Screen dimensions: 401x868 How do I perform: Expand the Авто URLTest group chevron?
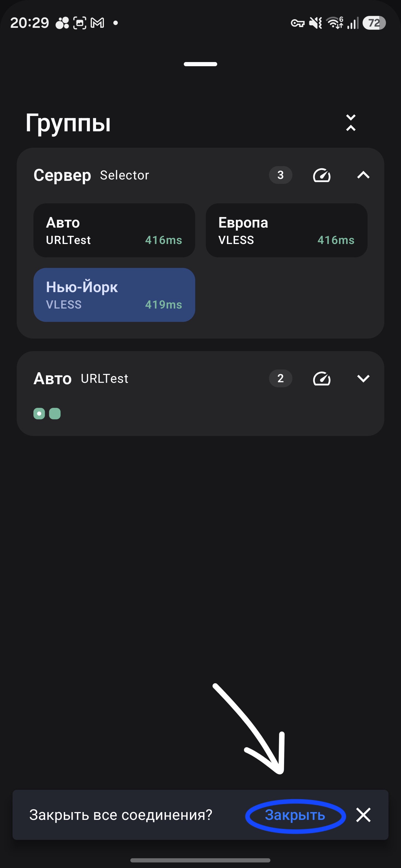click(363, 378)
